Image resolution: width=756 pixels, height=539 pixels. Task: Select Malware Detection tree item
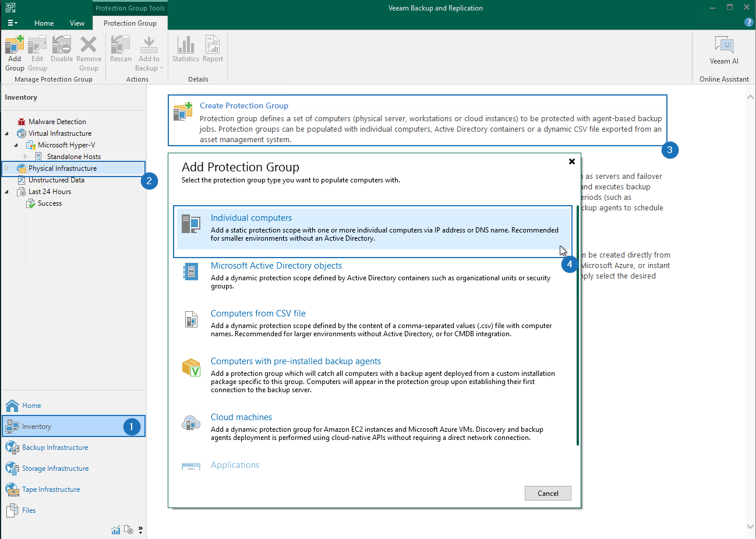coord(57,122)
